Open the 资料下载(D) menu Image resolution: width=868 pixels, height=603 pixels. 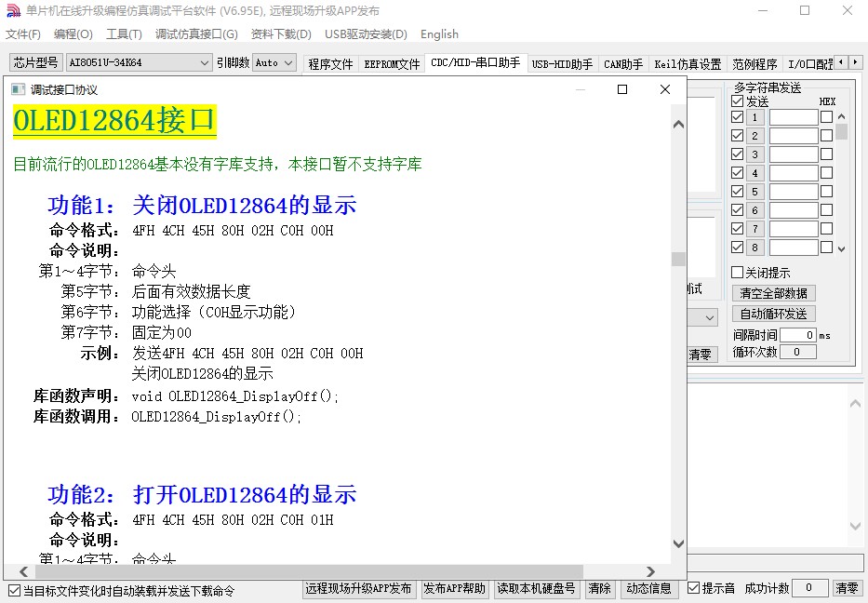(281, 34)
